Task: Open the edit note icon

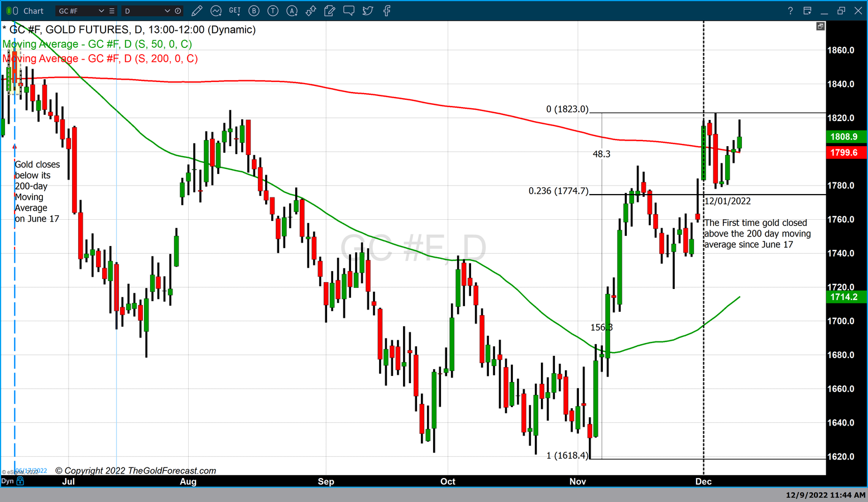Action: tap(330, 11)
